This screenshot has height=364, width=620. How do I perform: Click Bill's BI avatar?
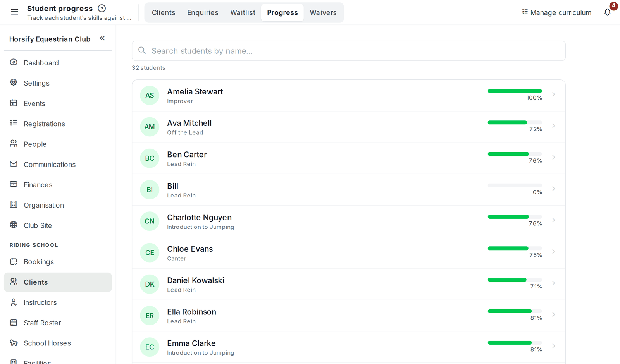pos(150,190)
